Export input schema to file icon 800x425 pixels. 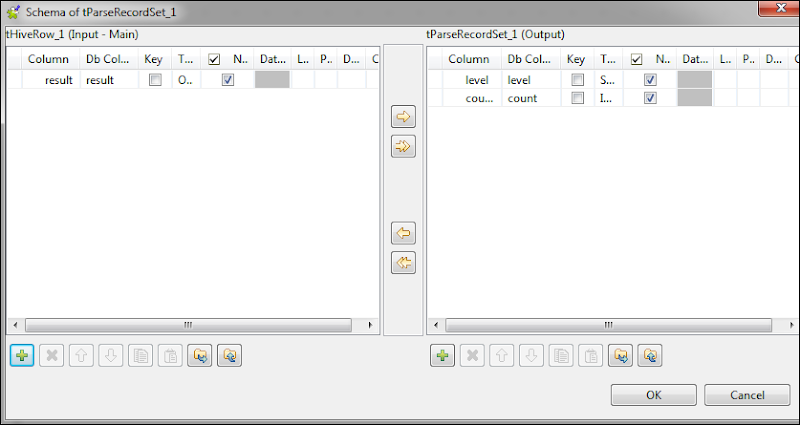coord(229,355)
